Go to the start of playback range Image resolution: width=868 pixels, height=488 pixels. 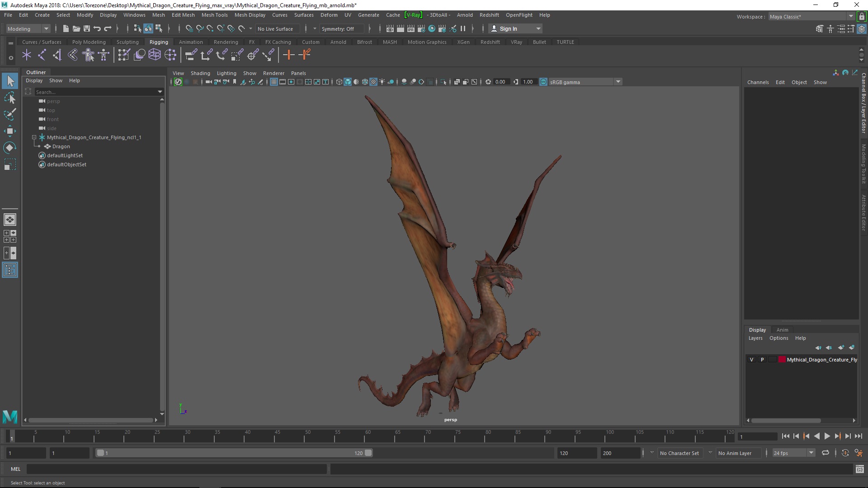[x=785, y=436]
